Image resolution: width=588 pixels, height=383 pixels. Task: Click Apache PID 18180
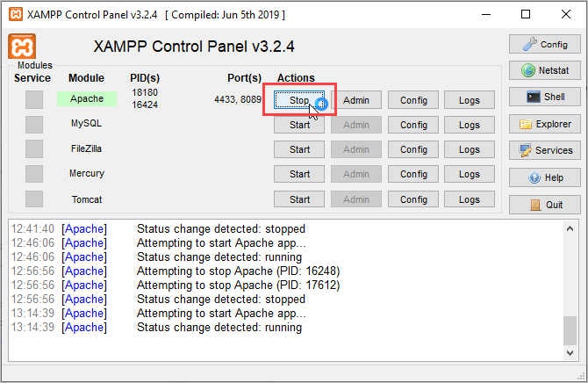[145, 92]
